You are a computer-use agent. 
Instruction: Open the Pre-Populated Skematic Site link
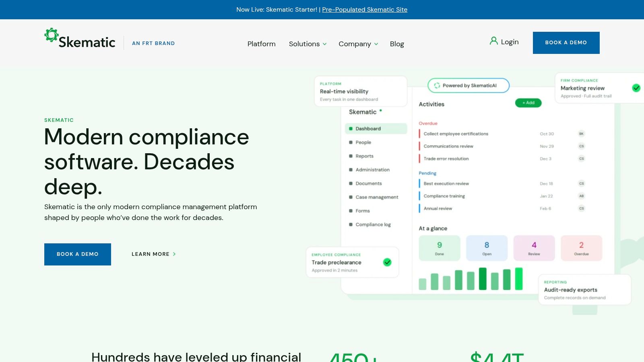click(365, 9)
